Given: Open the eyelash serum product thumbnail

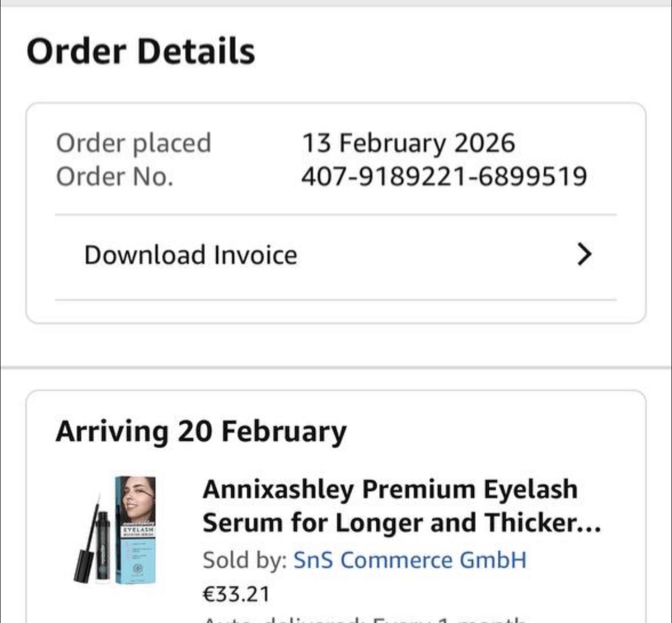Looking at the screenshot, I should tap(116, 530).
